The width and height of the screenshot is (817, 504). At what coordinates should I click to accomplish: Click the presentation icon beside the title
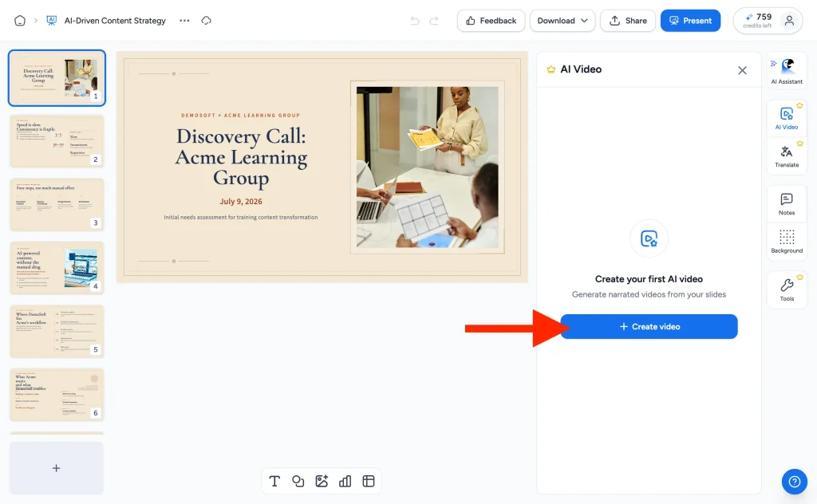[x=52, y=21]
